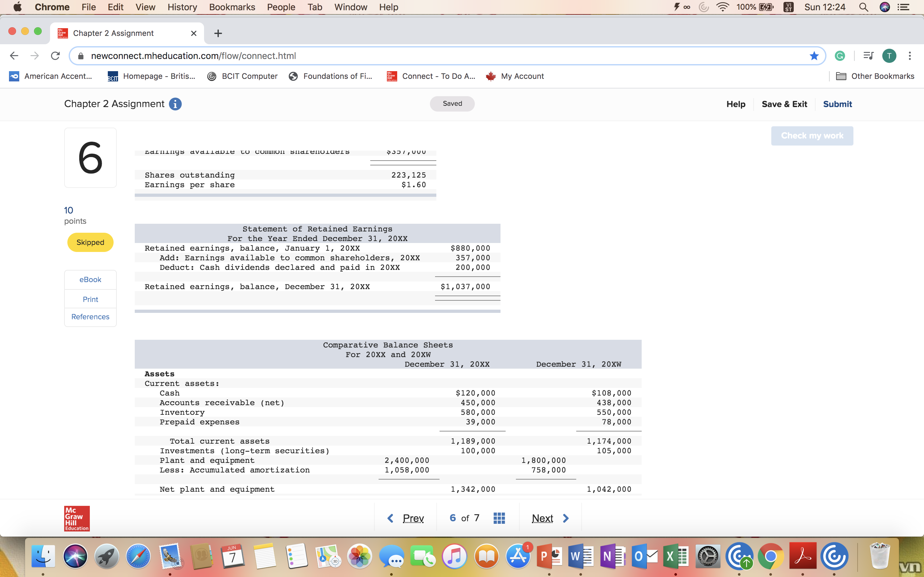Open the Chrome three-dot menu

(x=910, y=56)
